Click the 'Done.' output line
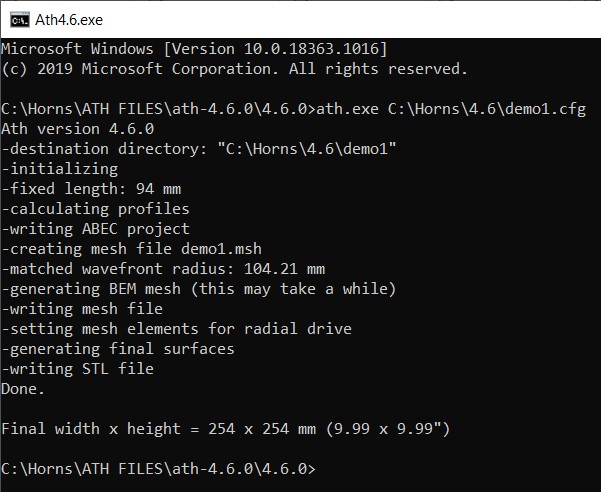This screenshot has height=492, width=601. pos(23,389)
